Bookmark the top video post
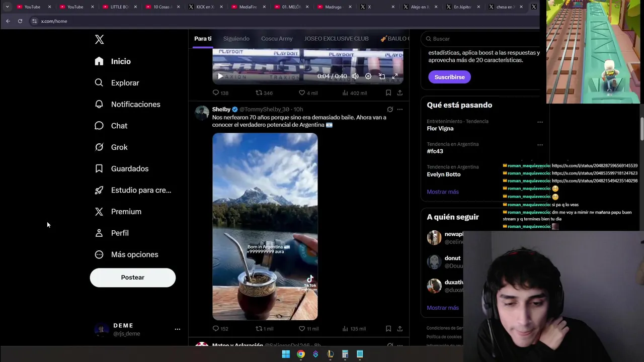Image resolution: width=644 pixels, height=362 pixels. click(x=388, y=93)
